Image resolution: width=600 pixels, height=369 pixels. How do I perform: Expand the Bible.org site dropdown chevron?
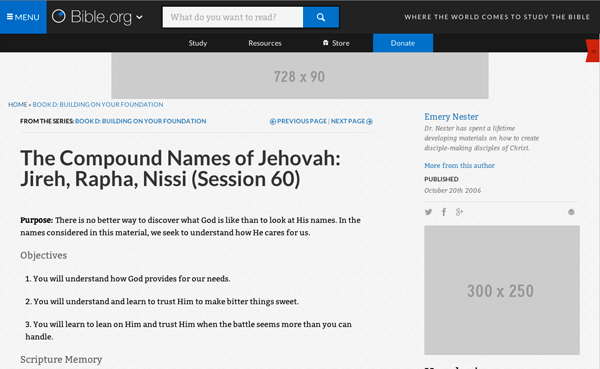click(x=139, y=17)
